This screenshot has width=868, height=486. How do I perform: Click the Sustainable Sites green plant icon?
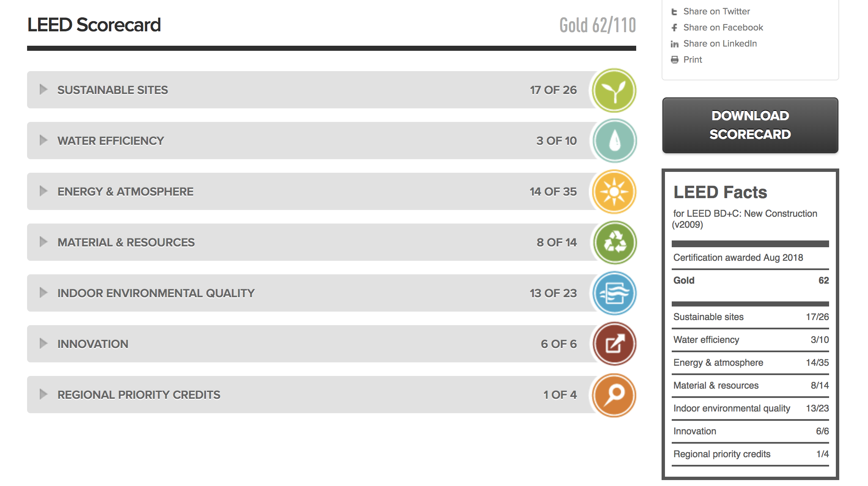[x=614, y=90]
